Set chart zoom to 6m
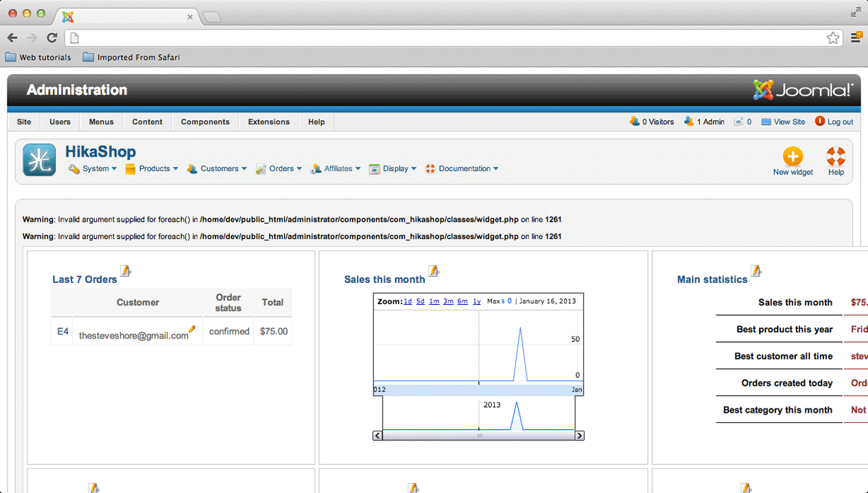This screenshot has width=868, height=493. coord(462,301)
